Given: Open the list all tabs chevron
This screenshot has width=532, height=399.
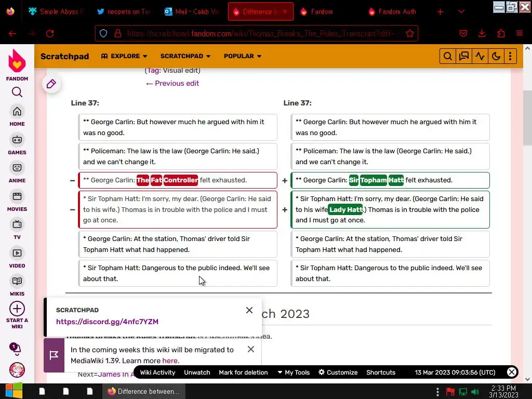Looking at the screenshot, I should (x=461, y=11).
